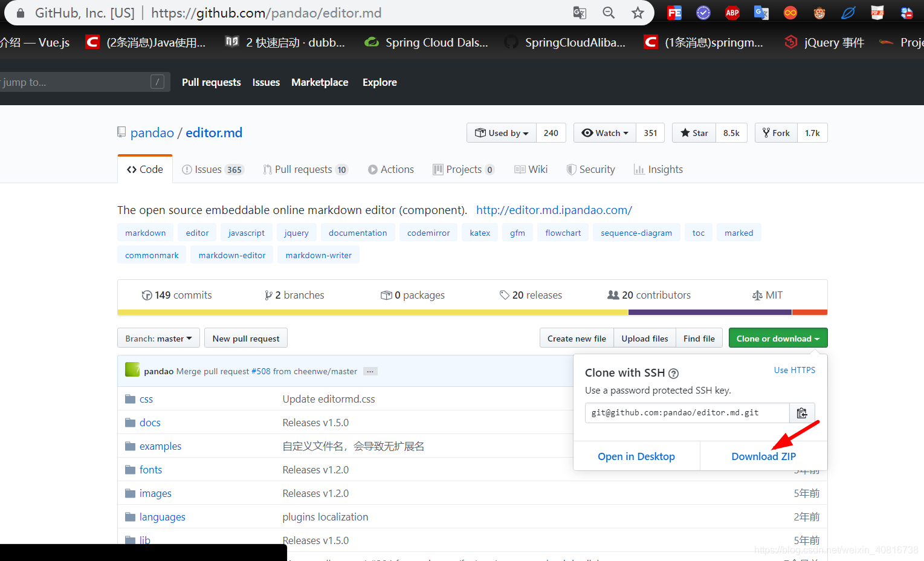Click the Find file button
Viewport: 924px width, 561px height.
699,339
